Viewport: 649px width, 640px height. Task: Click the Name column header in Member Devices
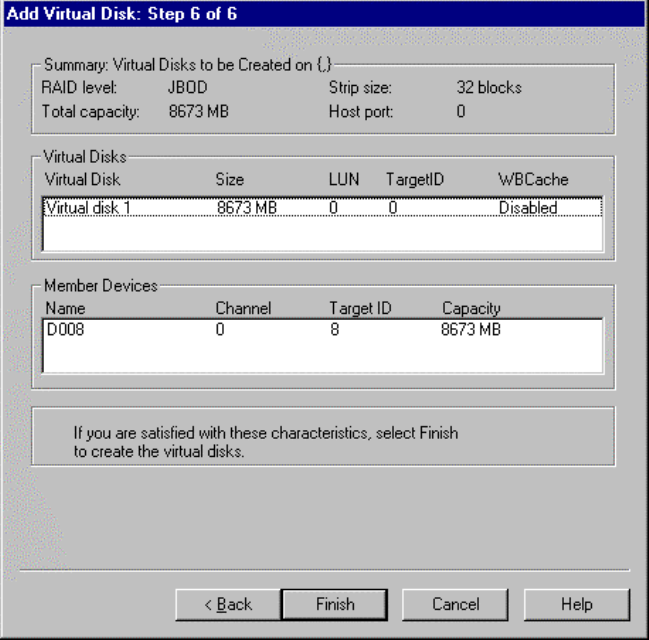(x=65, y=309)
